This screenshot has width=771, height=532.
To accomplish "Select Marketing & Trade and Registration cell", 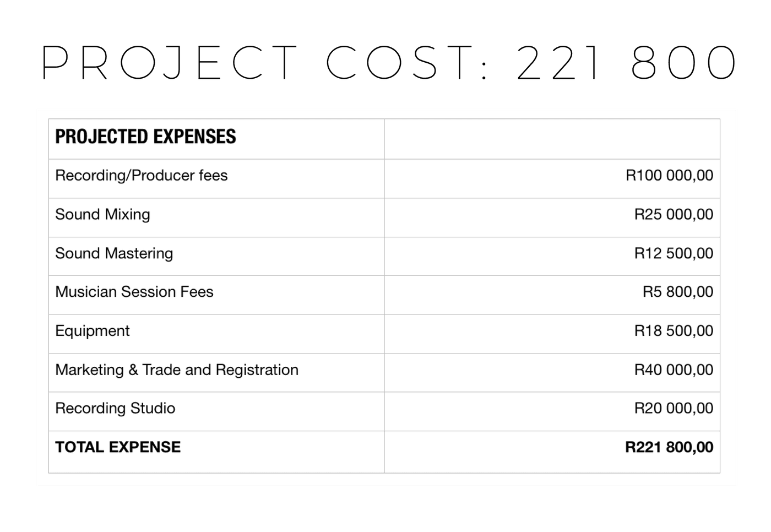I will 216,373.
